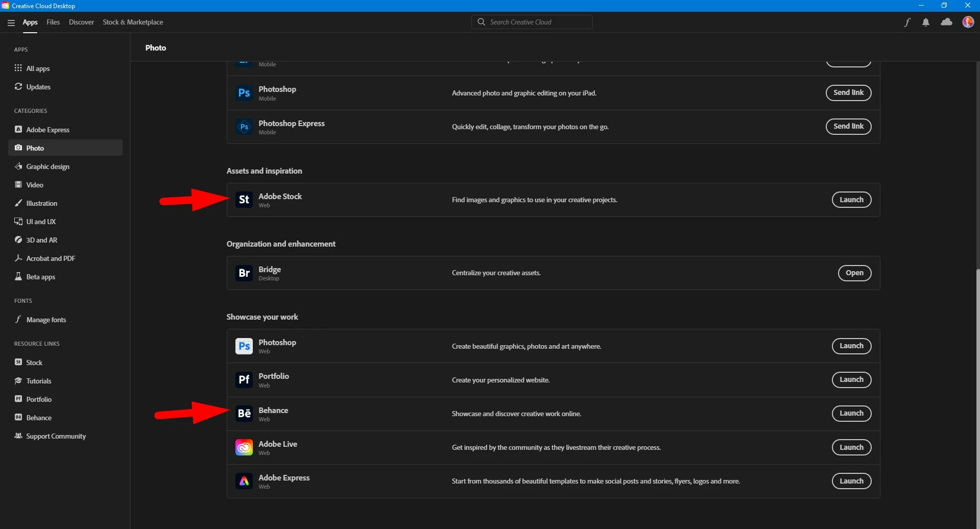The width and height of the screenshot is (980, 529).
Task: Click the Portfolio Pf app icon
Action: (x=244, y=380)
